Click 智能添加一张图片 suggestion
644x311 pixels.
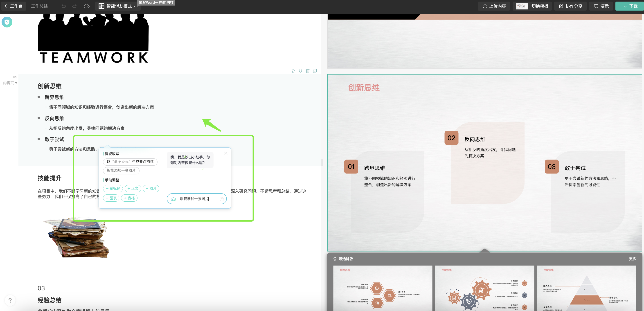pyautogui.click(x=121, y=171)
